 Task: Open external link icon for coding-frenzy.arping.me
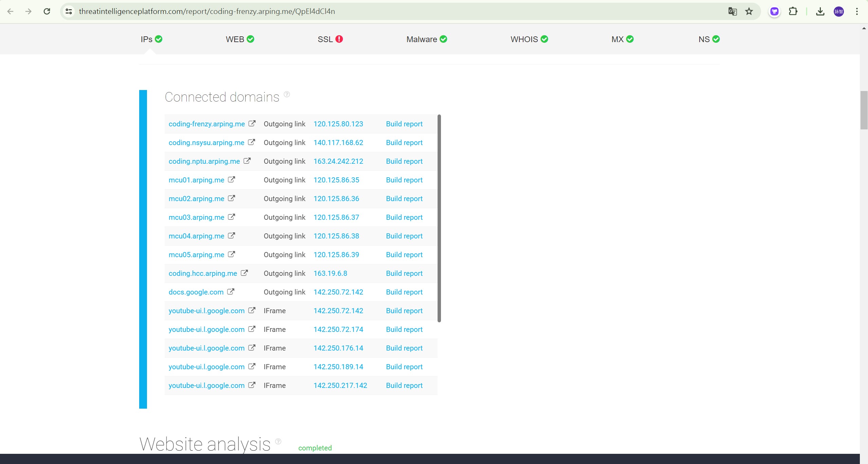click(252, 124)
